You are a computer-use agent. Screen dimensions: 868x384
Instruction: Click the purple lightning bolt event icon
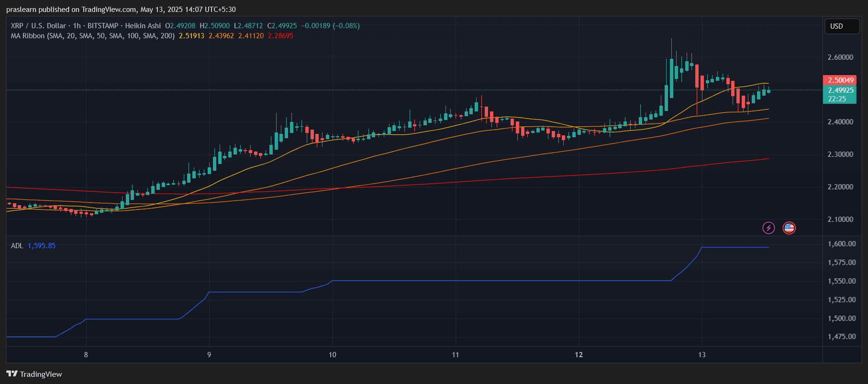768,228
